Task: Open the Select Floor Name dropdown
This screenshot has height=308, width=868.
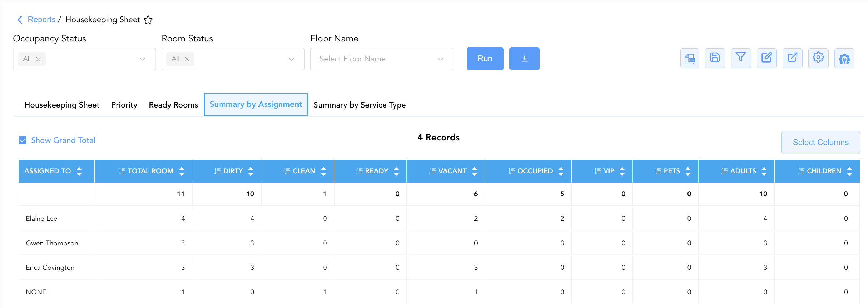Action: pos(382,59)
